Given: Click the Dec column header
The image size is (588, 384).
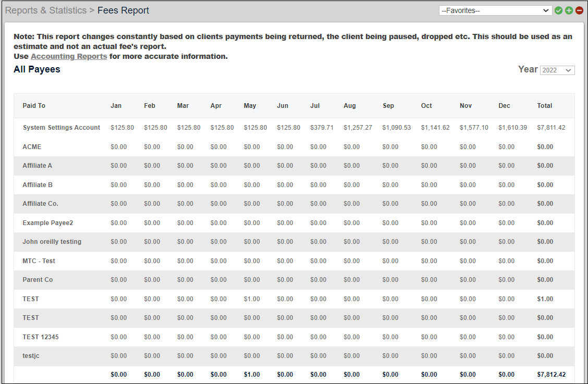Looking at the screenshot, I should [x=505, y=106].
